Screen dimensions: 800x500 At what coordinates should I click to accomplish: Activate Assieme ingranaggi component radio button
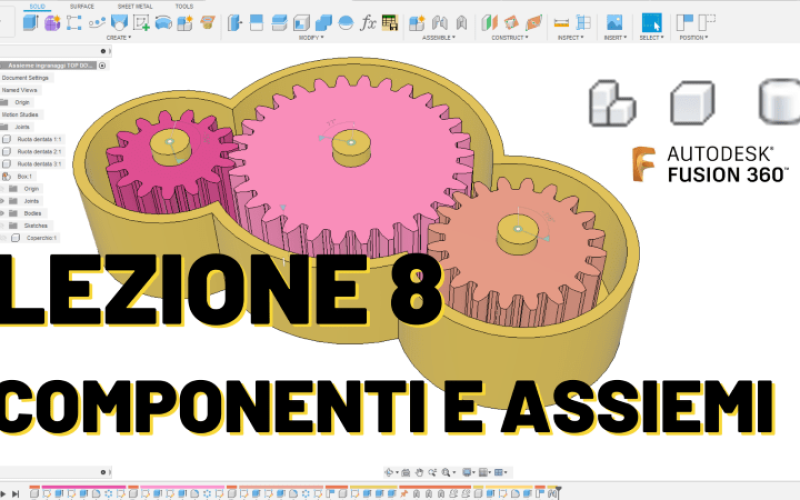click(x=102, y=65)
